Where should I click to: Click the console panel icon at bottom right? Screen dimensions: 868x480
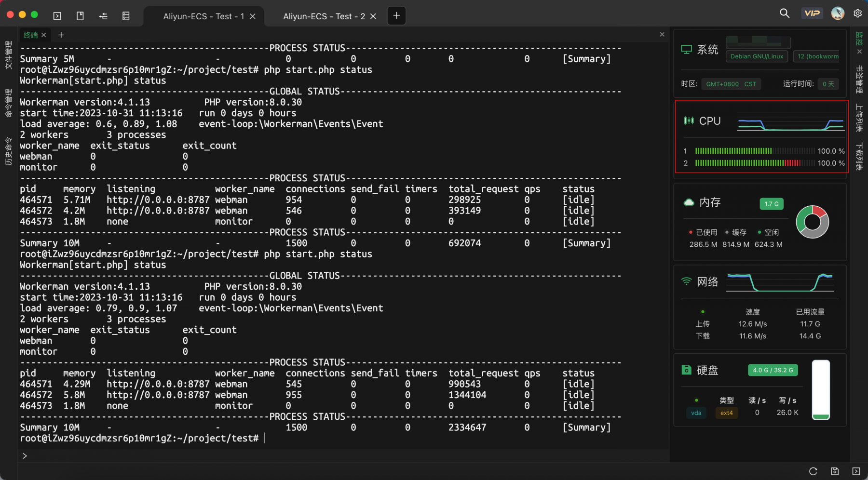(856, 471)
